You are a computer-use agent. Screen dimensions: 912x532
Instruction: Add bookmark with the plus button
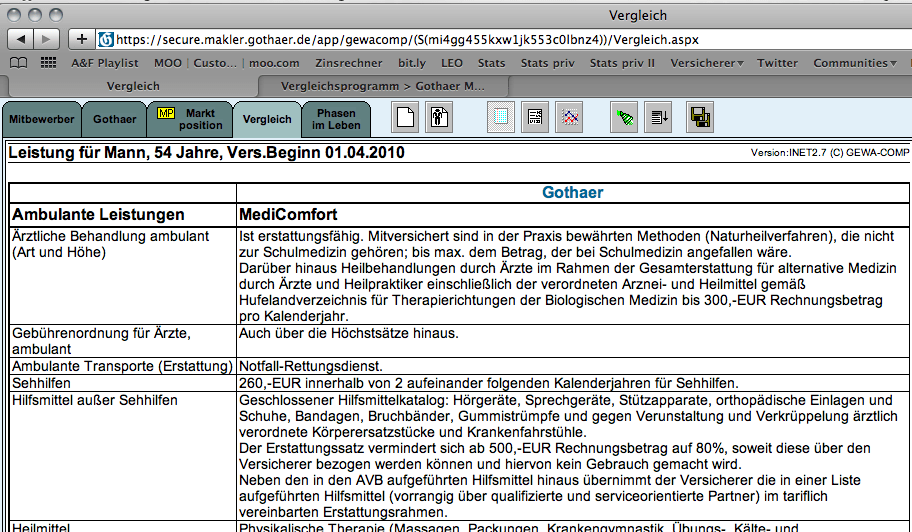pos(81,39)
